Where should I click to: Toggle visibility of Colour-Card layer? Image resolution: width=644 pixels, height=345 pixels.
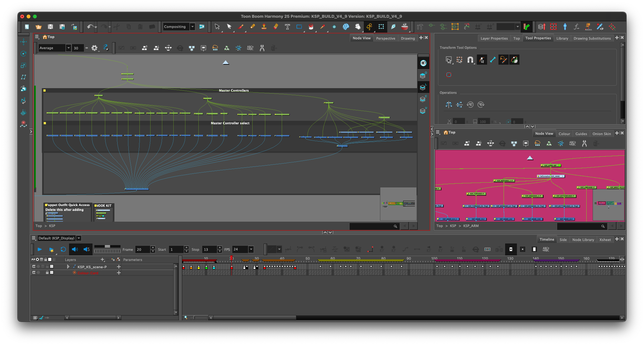pos(34,272)
